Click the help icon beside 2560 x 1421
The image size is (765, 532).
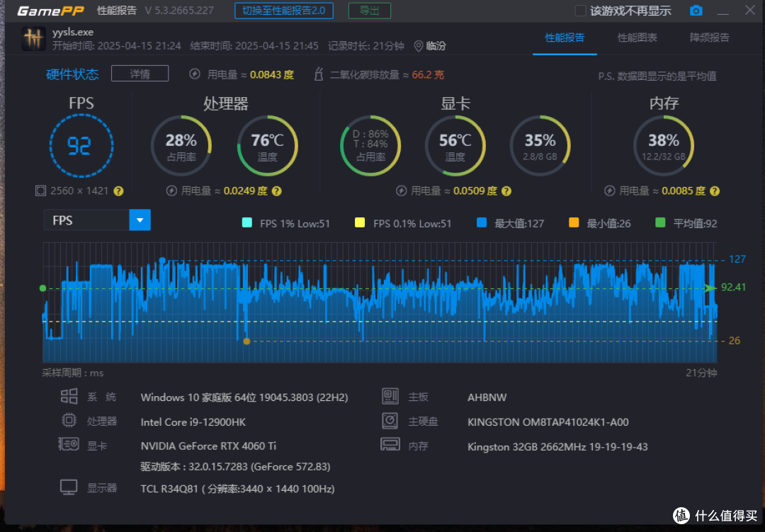[x=118, y=191]
